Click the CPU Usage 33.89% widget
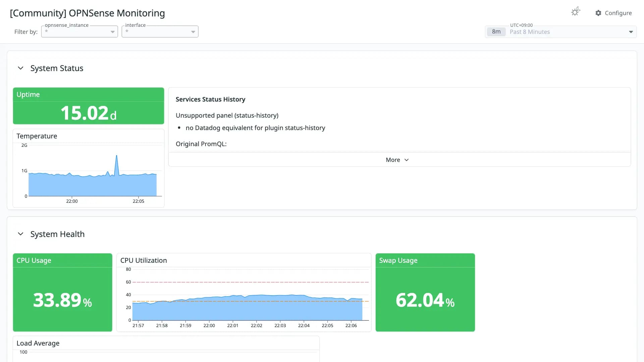 [x=62, y=293]
